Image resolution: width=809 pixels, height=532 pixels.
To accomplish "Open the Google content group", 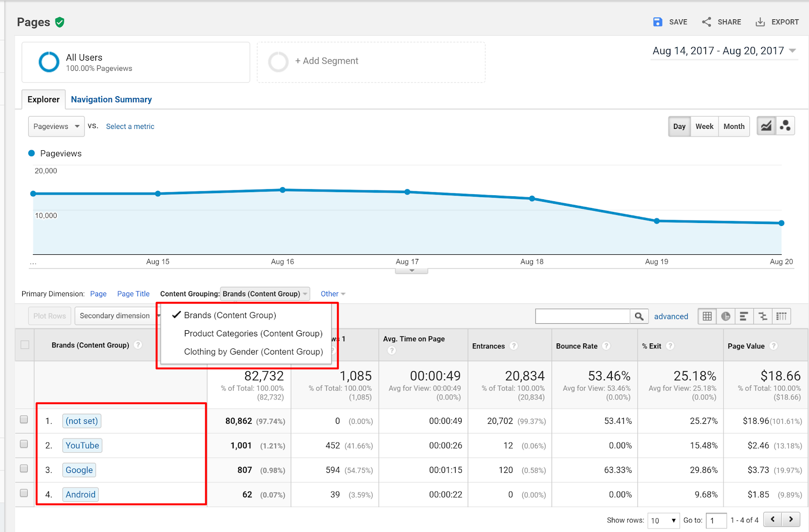I will coord(79,470).
